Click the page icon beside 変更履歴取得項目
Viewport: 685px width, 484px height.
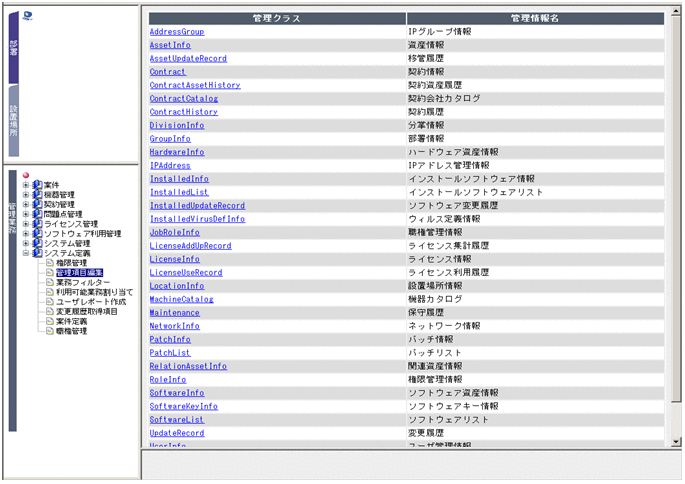point(49,311)
